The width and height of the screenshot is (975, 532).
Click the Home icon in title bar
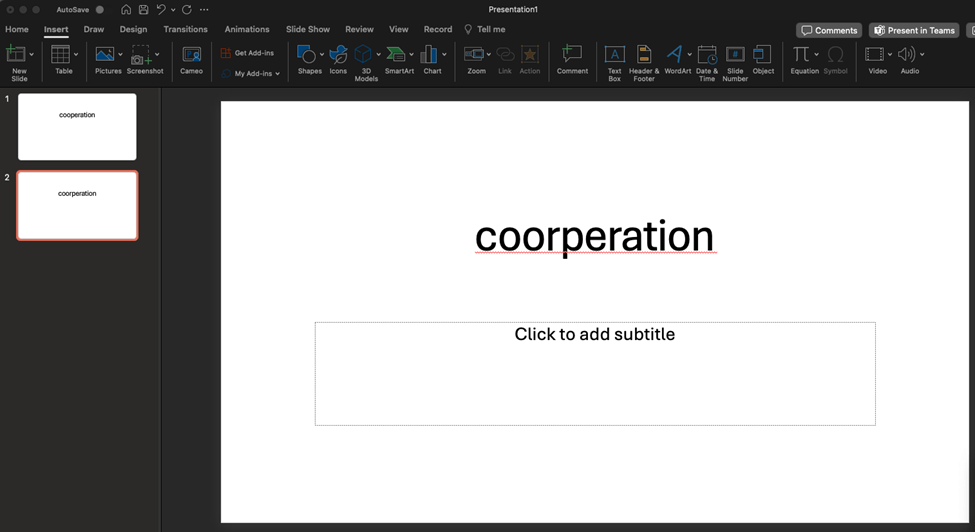pyautogui.click(x=126, y=9)
